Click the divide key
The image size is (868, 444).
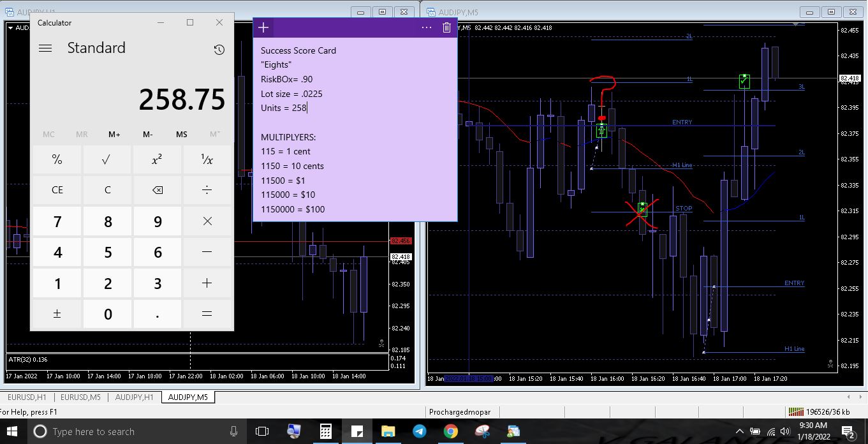[x=207, y=190]
